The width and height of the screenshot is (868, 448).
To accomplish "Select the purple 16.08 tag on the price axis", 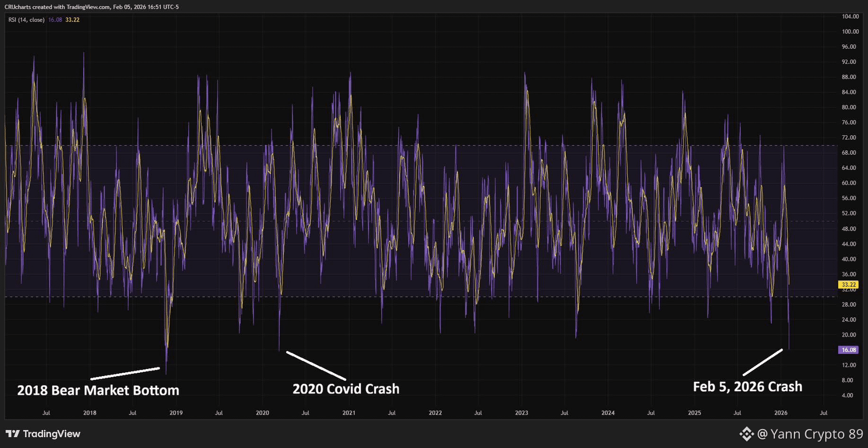I will 849,350.
